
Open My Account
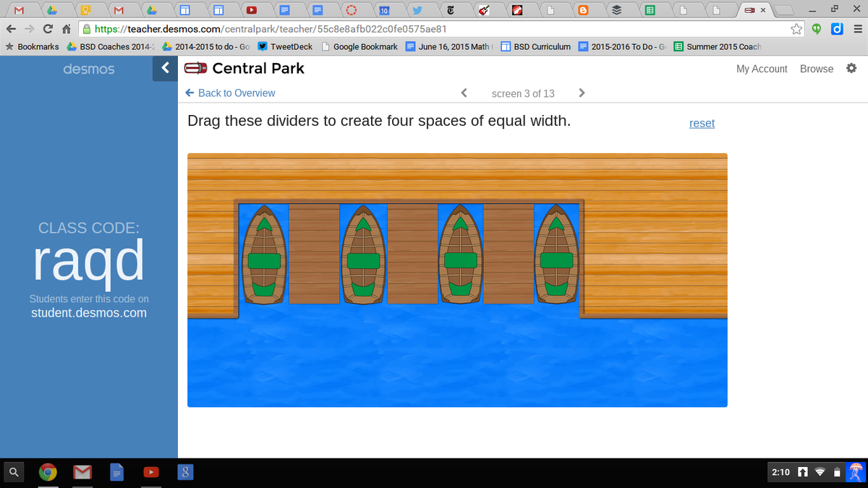coord(762,69)
